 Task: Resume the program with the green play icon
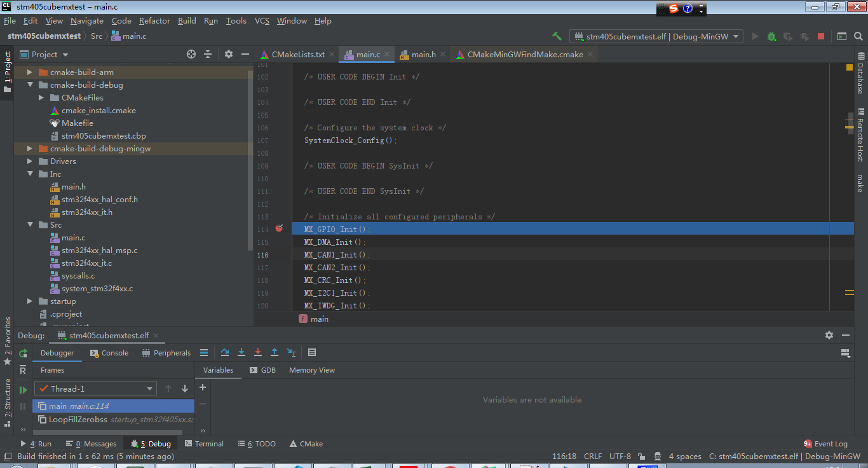[22, 389]
